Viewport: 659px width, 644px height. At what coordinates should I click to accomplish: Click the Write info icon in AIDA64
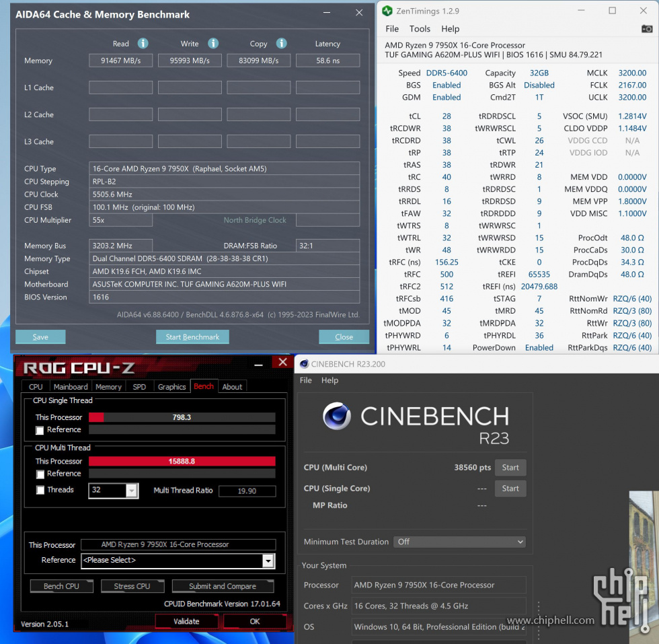pyautogui.click(x=213, y=43)
